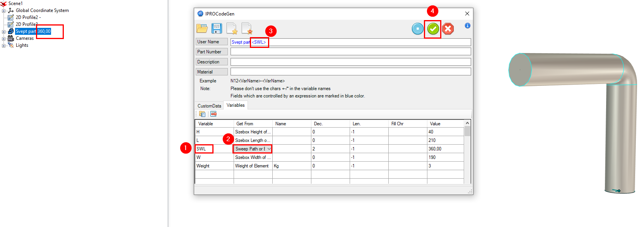
Task: Click the remove variable icon in Variables toolbar
Action: [214, 114]
